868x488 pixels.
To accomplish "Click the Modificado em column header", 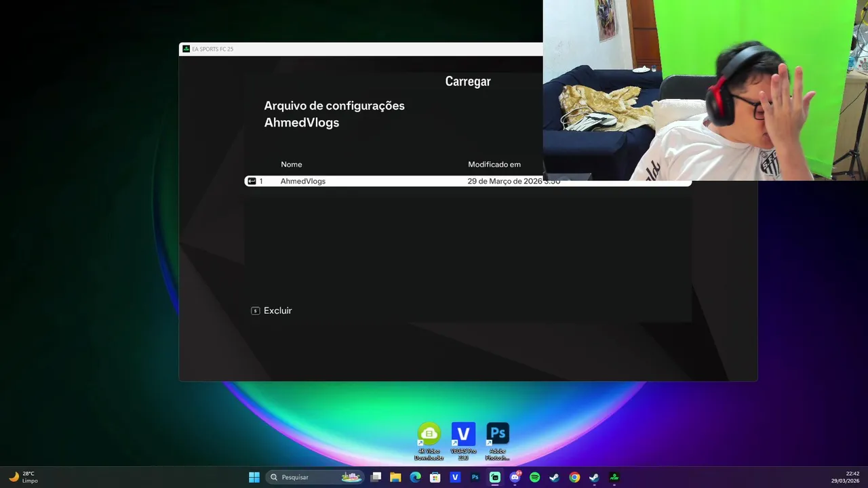I will [x=494, y=165].
